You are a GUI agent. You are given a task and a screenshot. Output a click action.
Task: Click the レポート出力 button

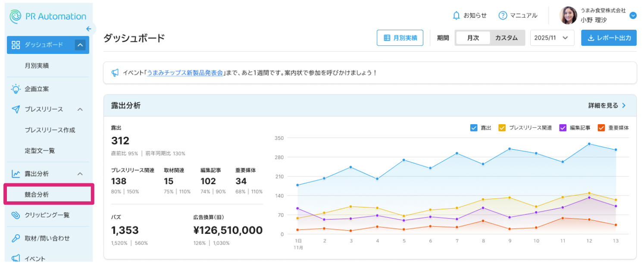point(608,38)
